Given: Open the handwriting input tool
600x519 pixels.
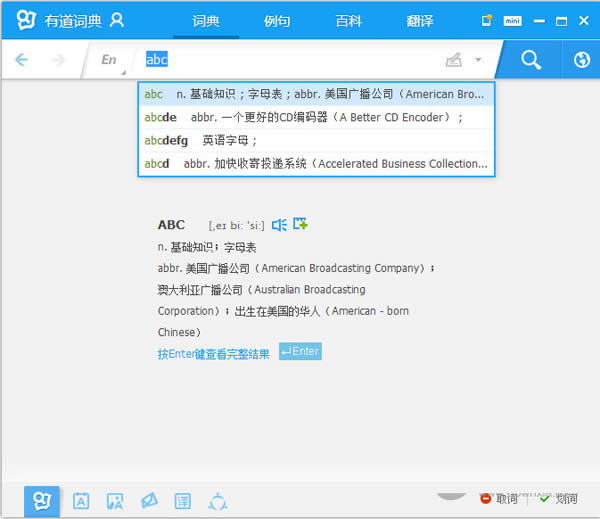Looking at the screenshot, I should click(x=454, y=60).
